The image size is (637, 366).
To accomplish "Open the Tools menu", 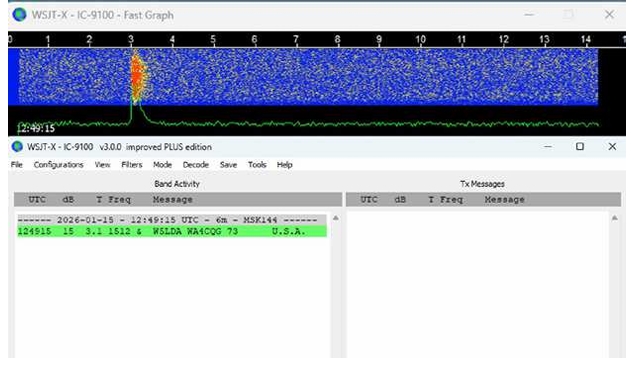I will 257,165.
